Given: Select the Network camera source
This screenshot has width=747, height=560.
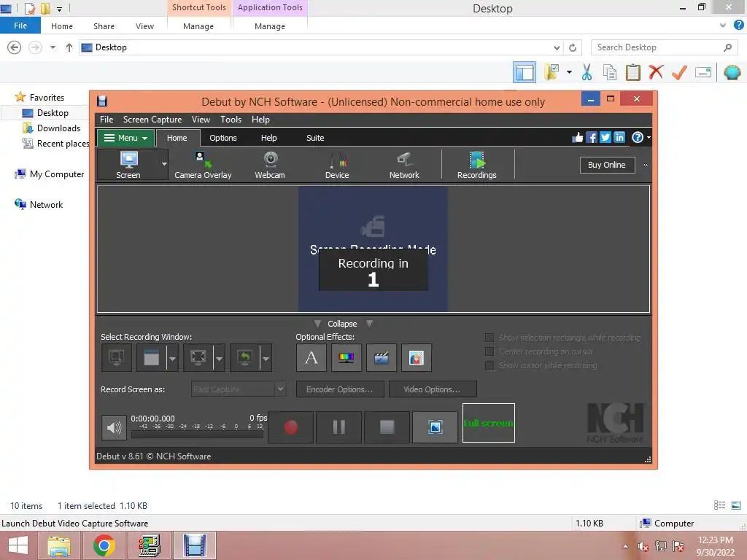Looking at the screenshot, I should tap(404, 165).
